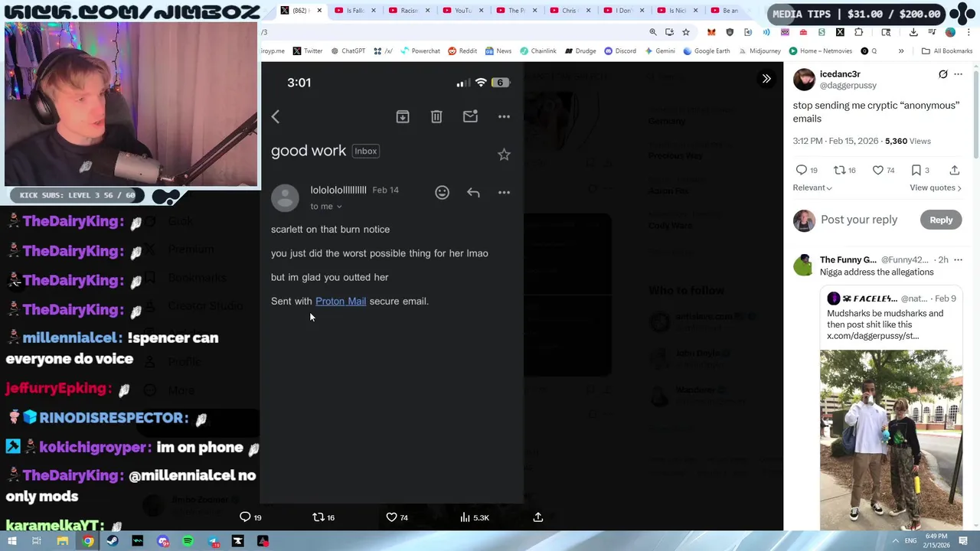Open File Explorer on taskbar
This screenshot has height=551, width=980.
pyautogui.click(x=63, y=541)
